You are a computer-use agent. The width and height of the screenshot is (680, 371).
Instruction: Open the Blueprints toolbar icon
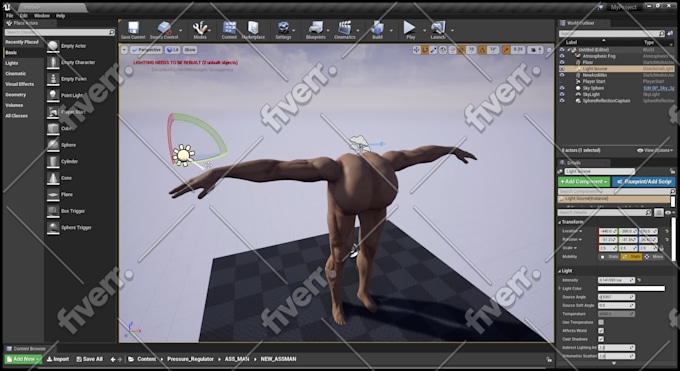(x=316, y=28)
